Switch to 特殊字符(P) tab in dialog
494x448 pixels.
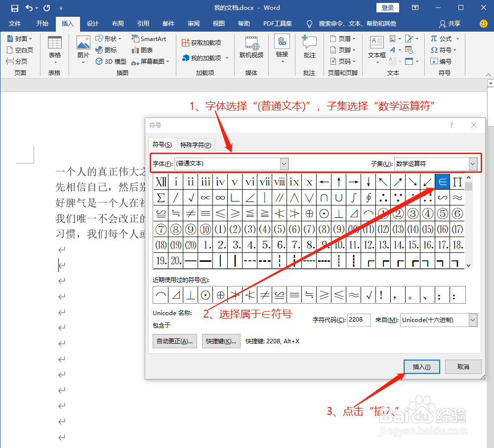pos(196,145)
